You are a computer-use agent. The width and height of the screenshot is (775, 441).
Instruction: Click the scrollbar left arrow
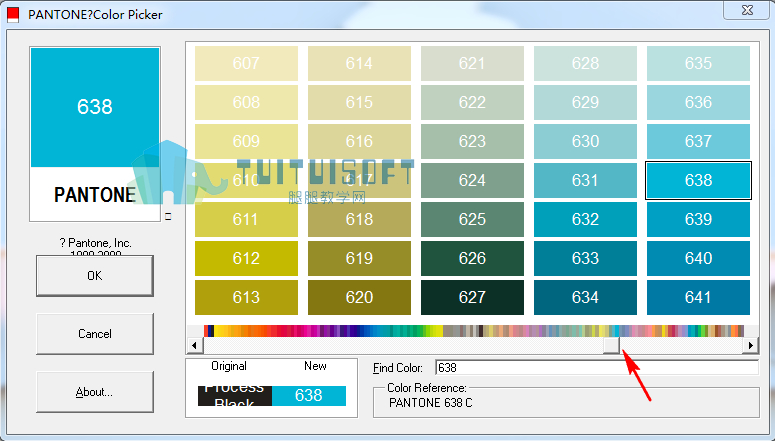coord(195,345)
